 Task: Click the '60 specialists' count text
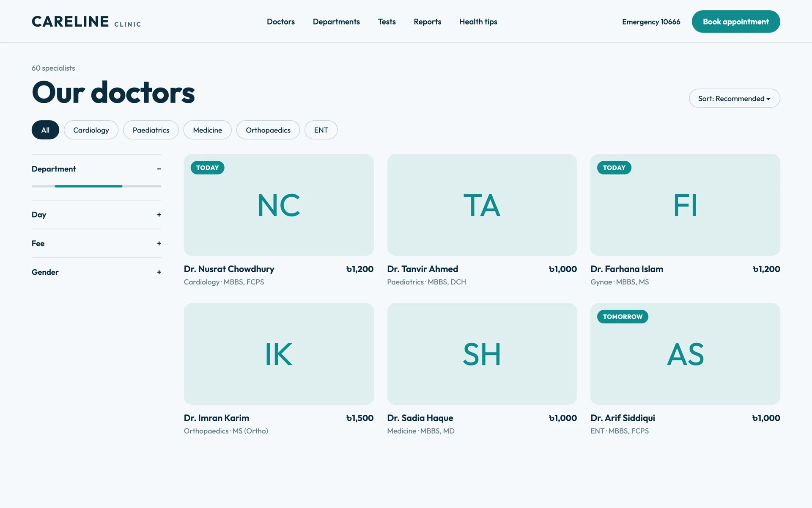(x=53, y=68)
